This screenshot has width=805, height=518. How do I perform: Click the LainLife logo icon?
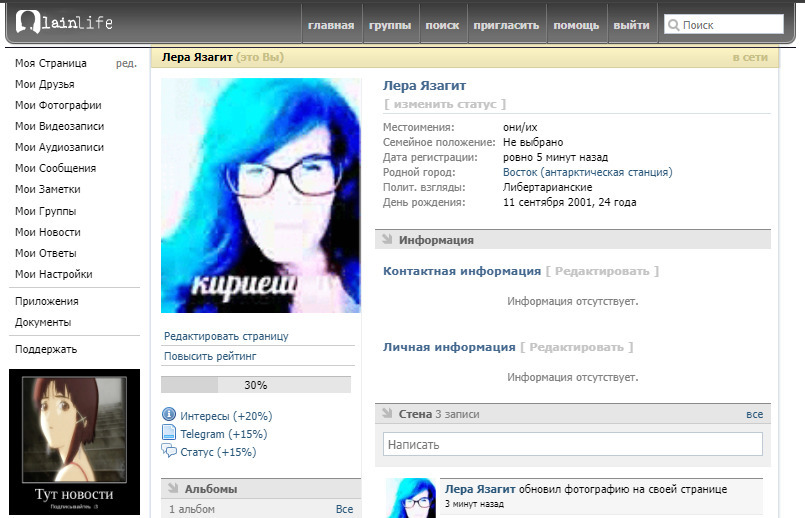coord(29,22)
